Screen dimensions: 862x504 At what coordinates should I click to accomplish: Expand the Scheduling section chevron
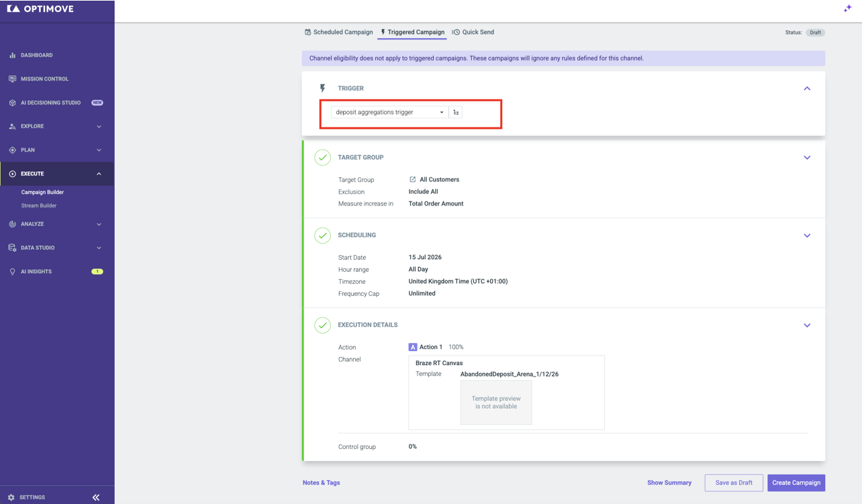[807, 236]
